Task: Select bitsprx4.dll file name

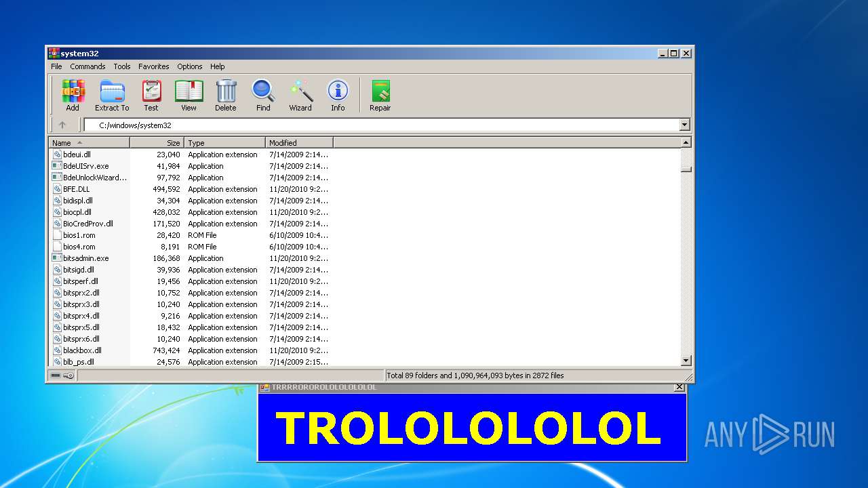Action: 81,316
